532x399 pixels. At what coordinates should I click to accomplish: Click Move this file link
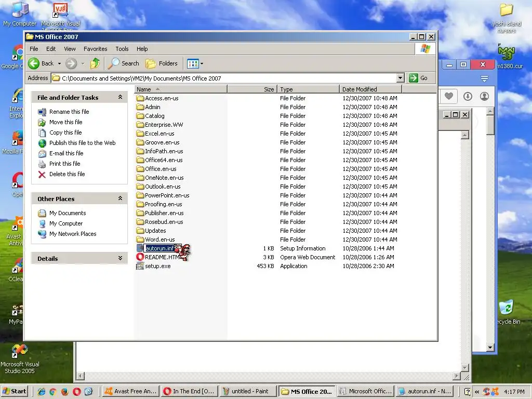(65, 122)
